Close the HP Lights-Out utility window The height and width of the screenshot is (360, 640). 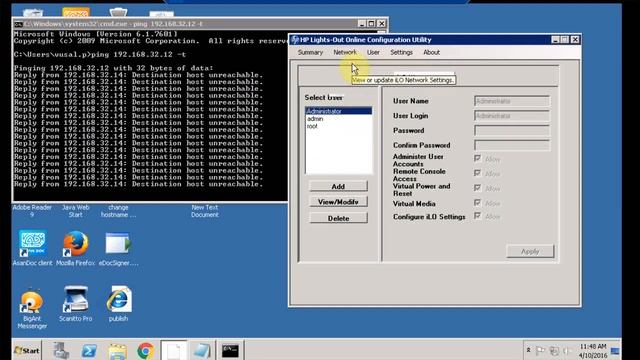pyautogui.click(x=575, y=40)
